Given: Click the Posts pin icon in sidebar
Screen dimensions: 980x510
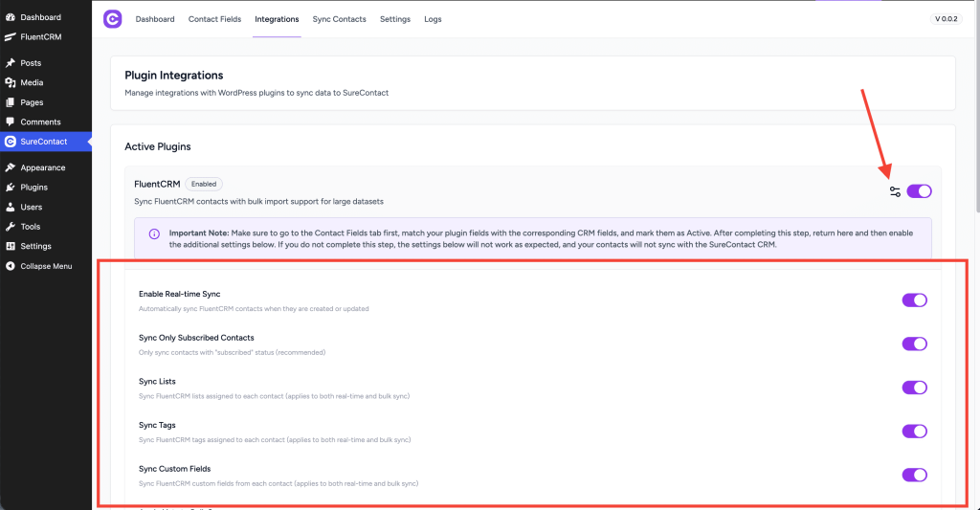Looking at the screenshot, I should click(x=11, y=63).
